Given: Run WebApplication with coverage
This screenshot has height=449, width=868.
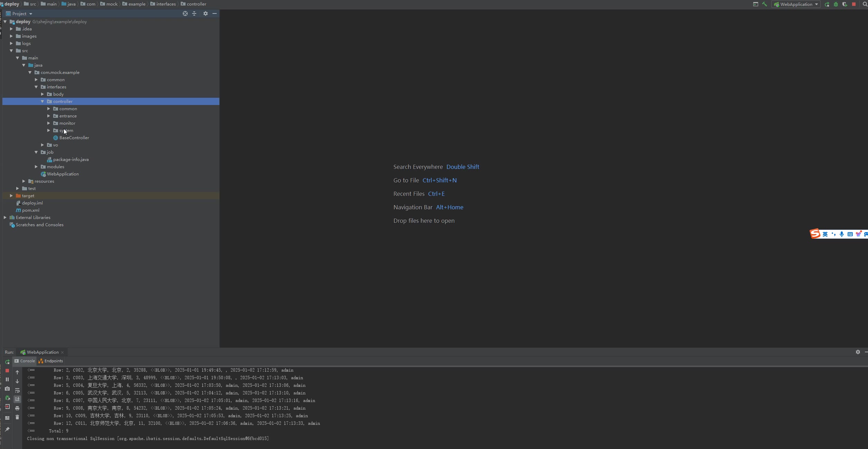Looking at the screenshot, I should click(845, 4).
